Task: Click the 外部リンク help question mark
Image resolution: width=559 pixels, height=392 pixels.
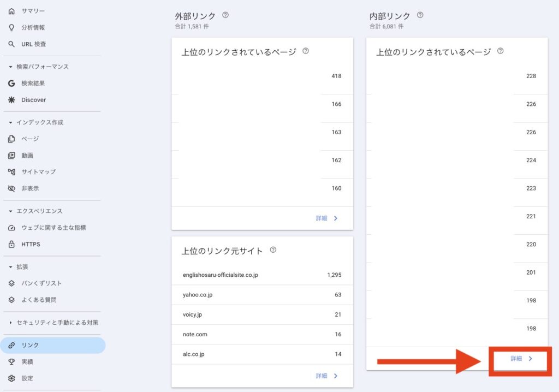Action: point(225,15)
